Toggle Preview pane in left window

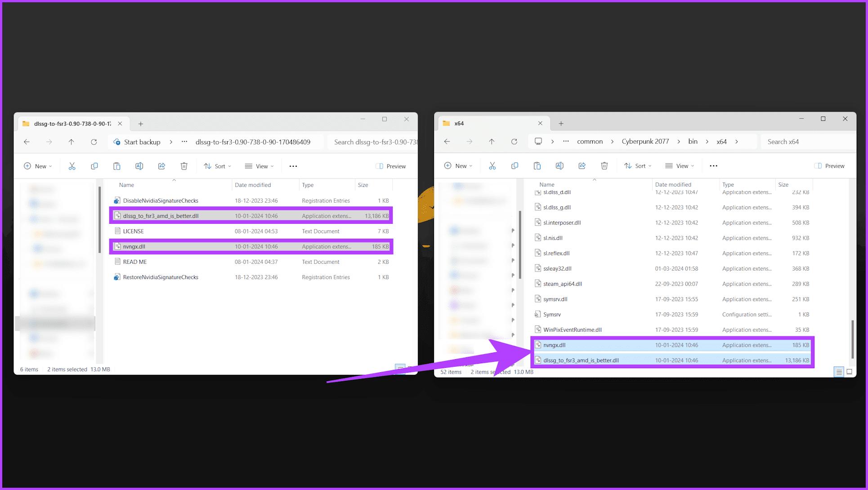[x=391, y=166]
